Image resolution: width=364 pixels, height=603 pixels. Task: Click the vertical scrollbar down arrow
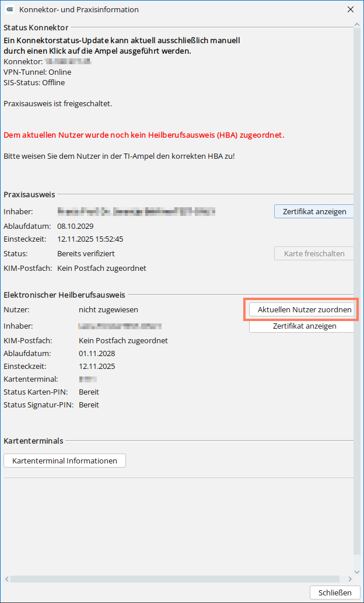(x=357, y=572)
